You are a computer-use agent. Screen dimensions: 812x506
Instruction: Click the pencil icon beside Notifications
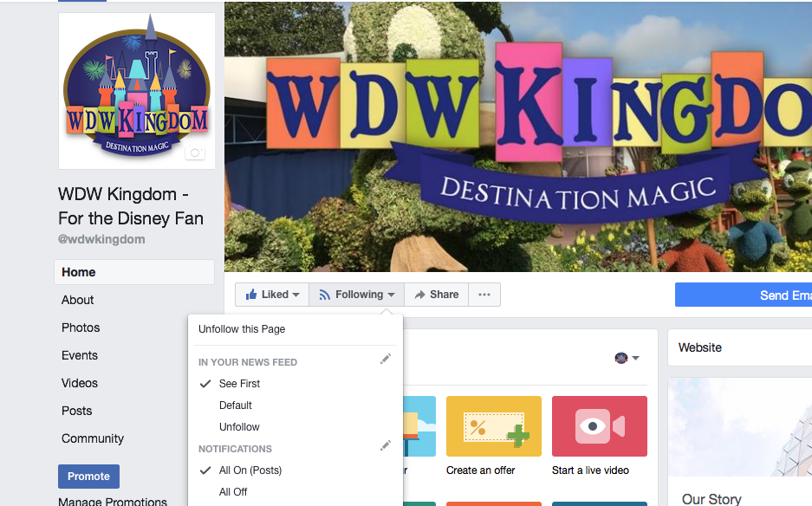[x=386, y=445]
